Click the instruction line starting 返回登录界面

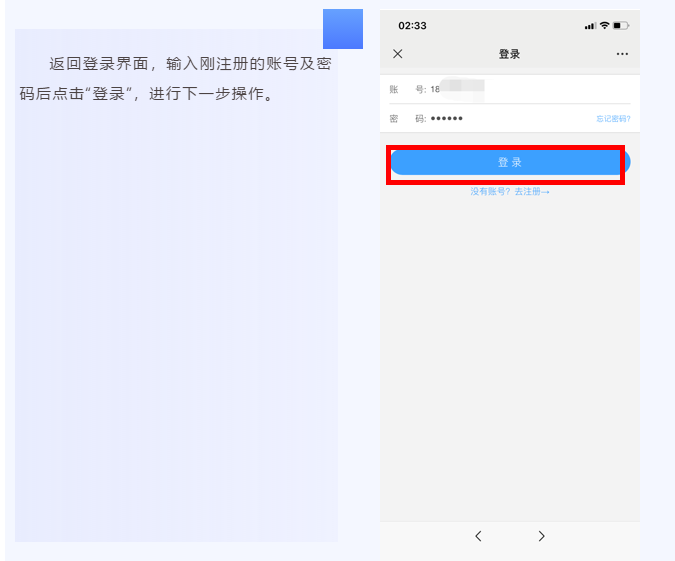(x=190, y=64)
